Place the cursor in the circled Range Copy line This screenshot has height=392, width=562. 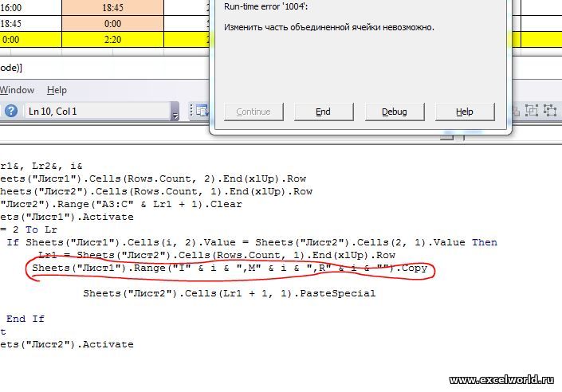pyautogui.click(x=230, y=269)
